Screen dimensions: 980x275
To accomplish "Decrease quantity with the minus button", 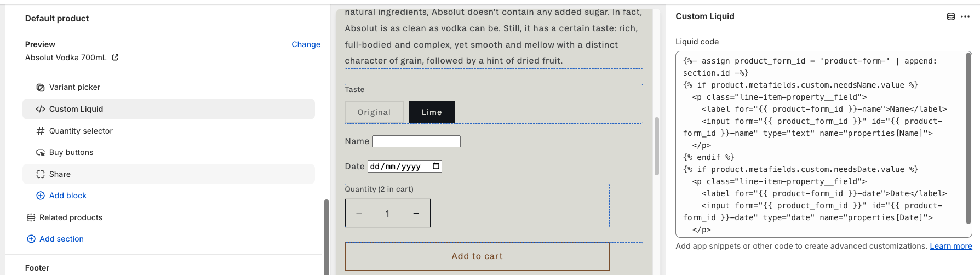I will 359,213.
